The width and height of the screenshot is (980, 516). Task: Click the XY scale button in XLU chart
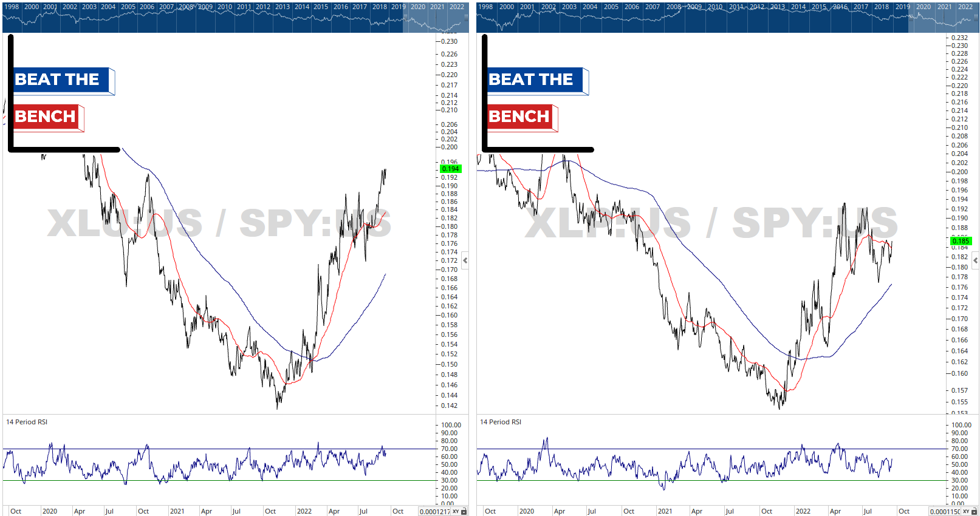click(456, 512)
